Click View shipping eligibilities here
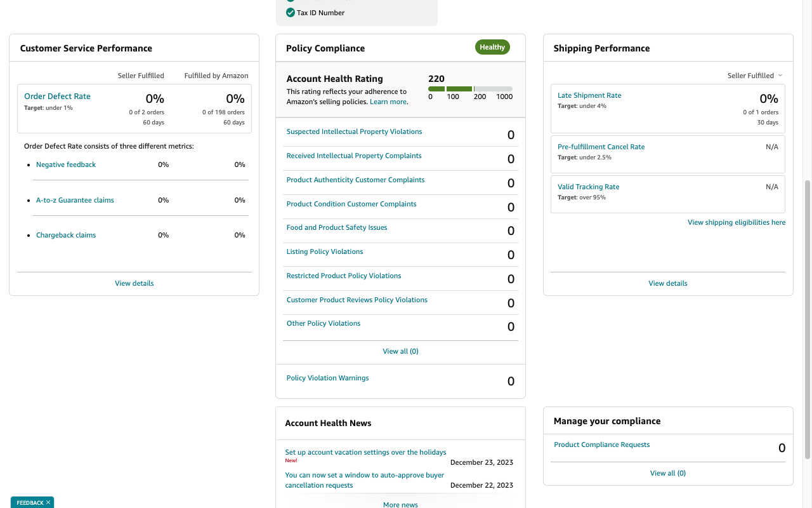This screenshot has width=812, height=508. [737, 222]
